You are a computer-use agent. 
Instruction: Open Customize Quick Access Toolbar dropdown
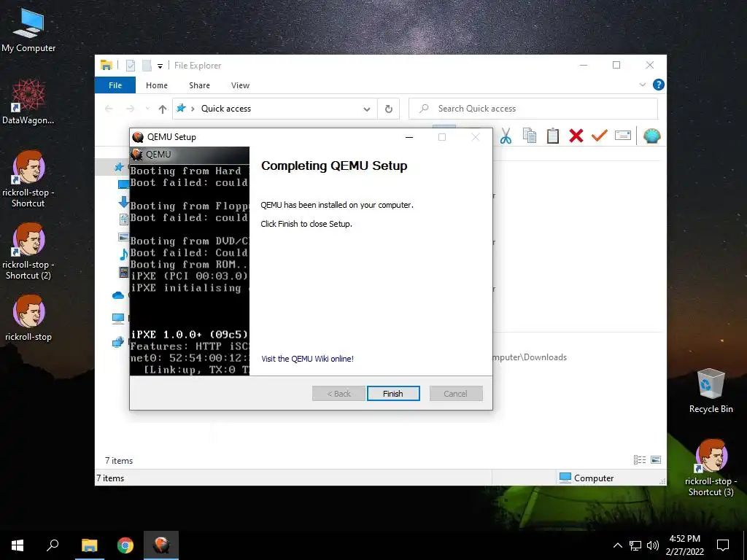coord(160,66)
